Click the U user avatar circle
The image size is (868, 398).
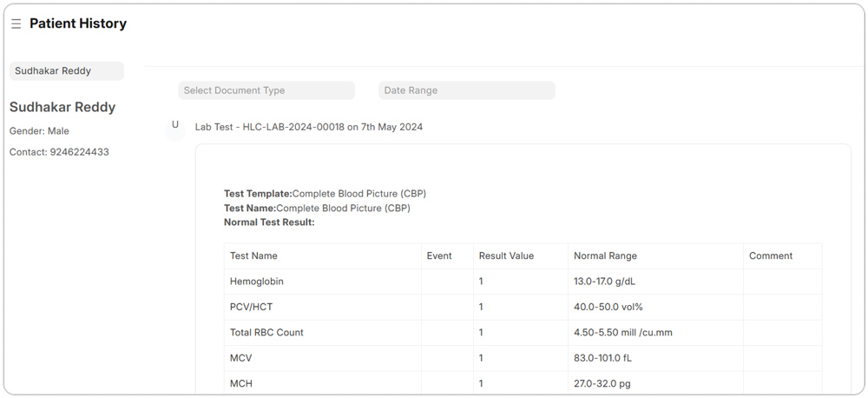pyautogui.click(x=174, y=125)
